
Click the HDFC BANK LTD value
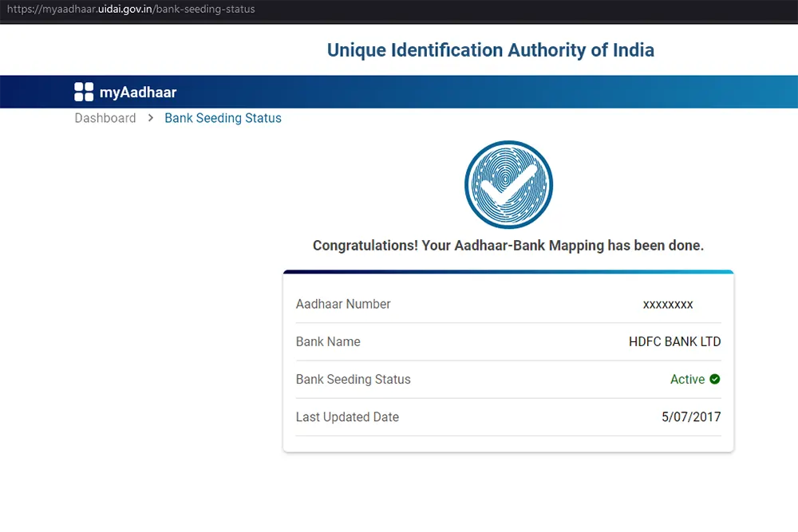click(675, 342)
